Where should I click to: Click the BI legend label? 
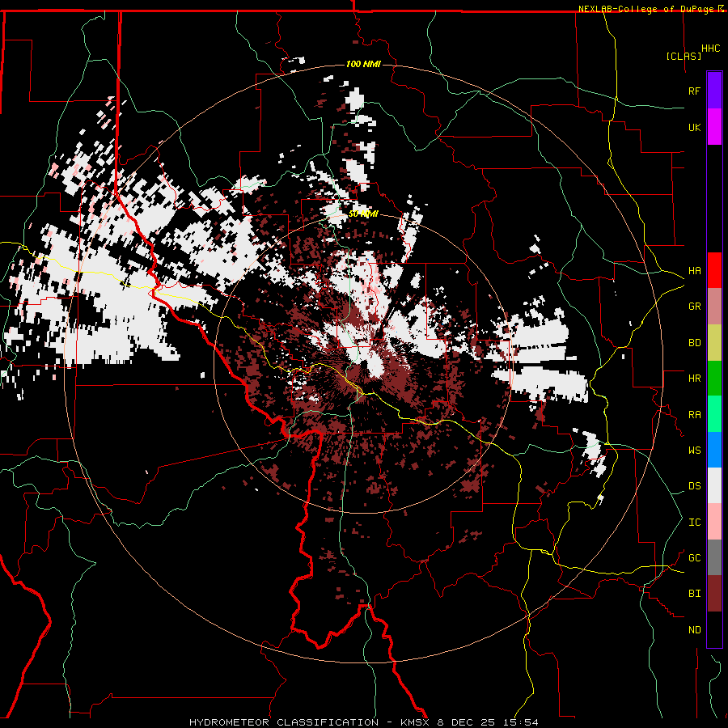[694, 594]
